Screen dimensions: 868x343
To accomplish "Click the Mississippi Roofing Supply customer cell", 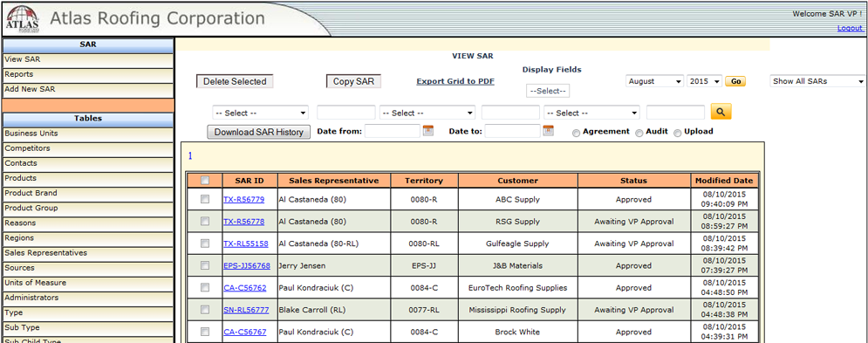I will tap(517, 310).
